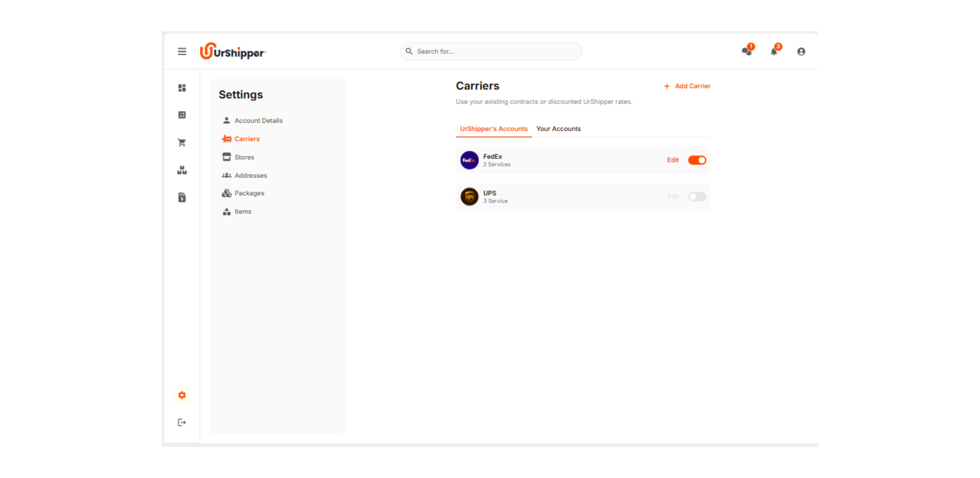Click the calculator table sidebar icon
This screenshot has height=478, width=980.
pos(182,115)
